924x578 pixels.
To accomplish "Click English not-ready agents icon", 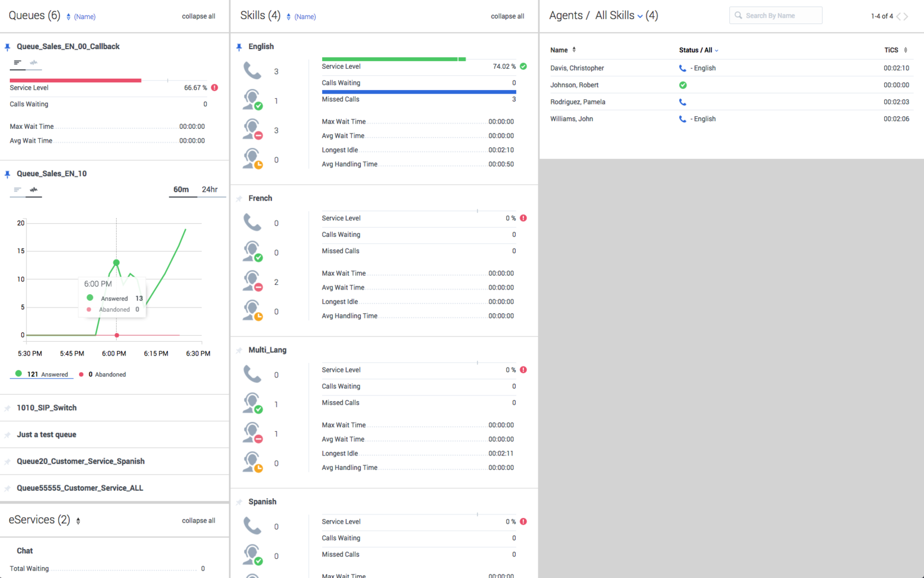I will click(x=252, y=129).
